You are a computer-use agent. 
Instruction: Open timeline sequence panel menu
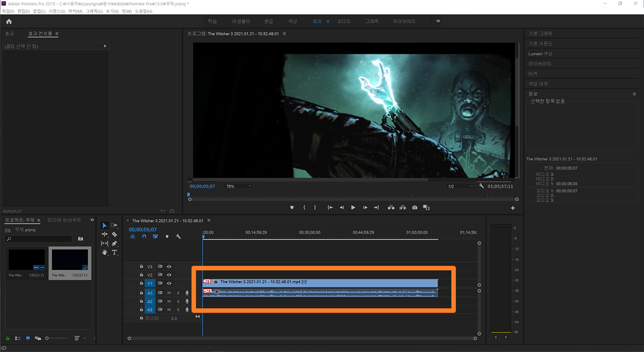(x=209, y=220)
